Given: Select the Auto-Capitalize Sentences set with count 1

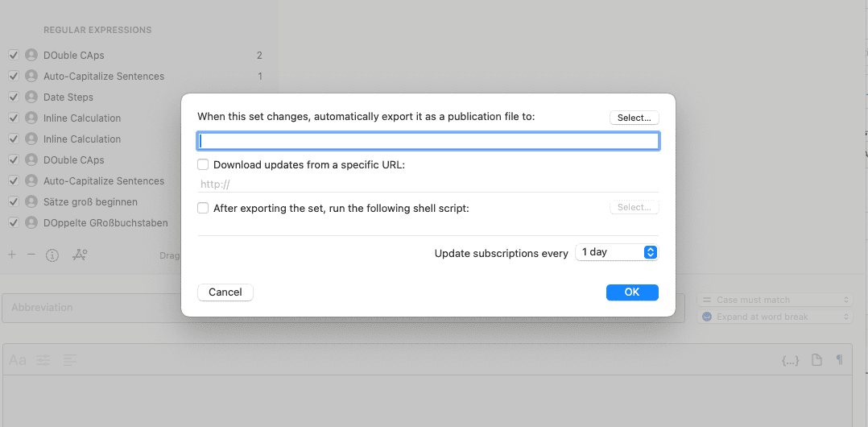Looking at the screenshot, I should [x=104, y=77].
